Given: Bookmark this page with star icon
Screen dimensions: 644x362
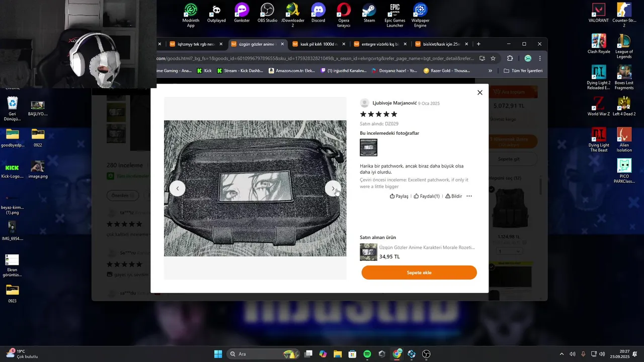Looking at the screenshot, I should click(x=493, y=58).
